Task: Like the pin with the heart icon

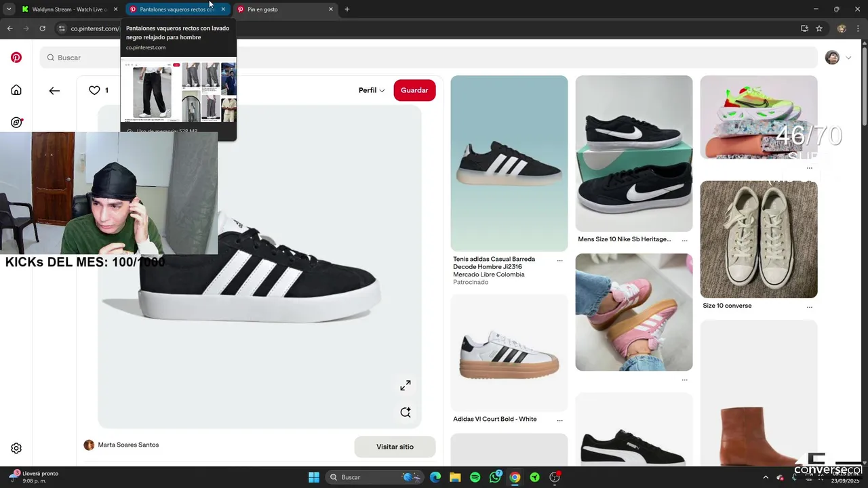Action: [x=94, y=90]
